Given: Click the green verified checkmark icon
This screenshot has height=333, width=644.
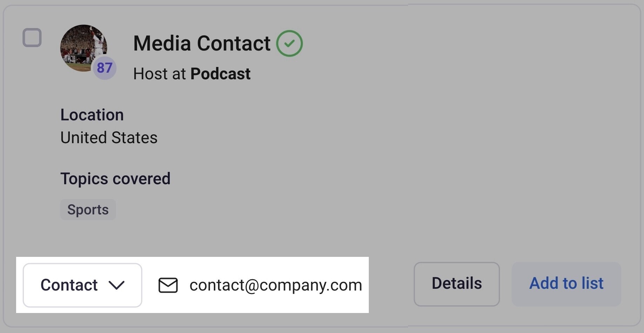Looking at the screenshot, I should [289, 44].
